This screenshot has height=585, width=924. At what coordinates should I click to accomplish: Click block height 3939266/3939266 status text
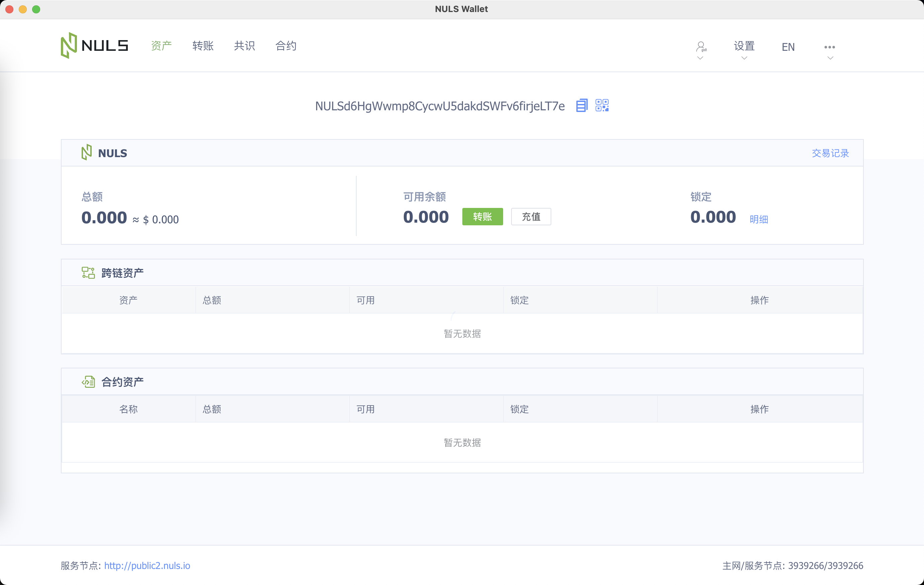[825, 566]
